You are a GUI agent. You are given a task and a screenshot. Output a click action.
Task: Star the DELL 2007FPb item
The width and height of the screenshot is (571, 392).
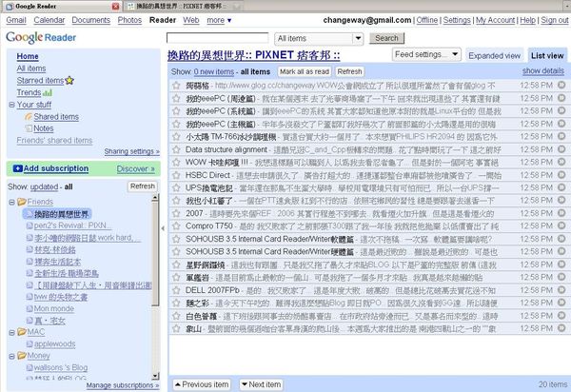177,290
